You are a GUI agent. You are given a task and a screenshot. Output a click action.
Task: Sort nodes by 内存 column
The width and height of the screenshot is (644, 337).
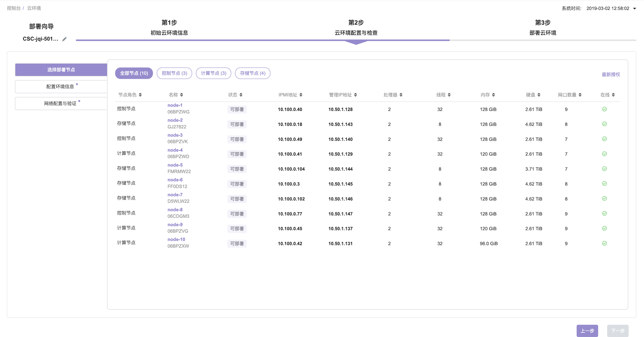tap(493, 95)
